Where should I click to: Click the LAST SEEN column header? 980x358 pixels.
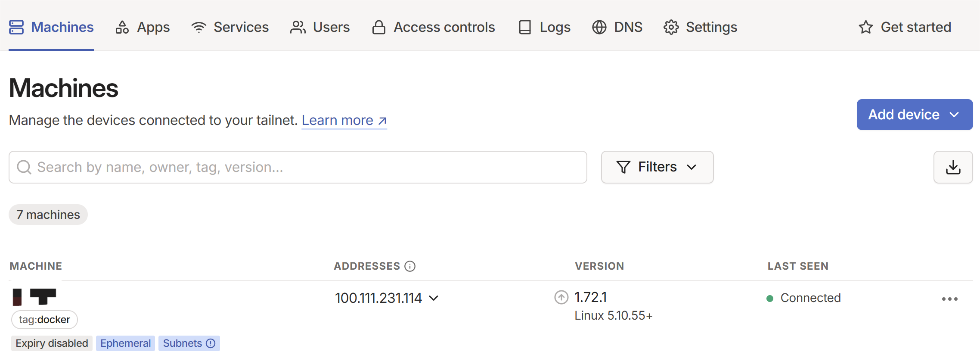(798, 266)
